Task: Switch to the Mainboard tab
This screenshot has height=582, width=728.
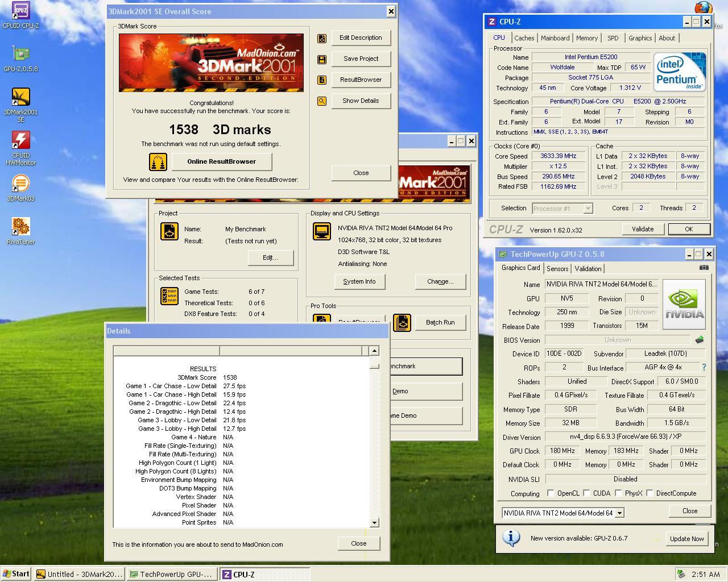Action: point(555,38)
